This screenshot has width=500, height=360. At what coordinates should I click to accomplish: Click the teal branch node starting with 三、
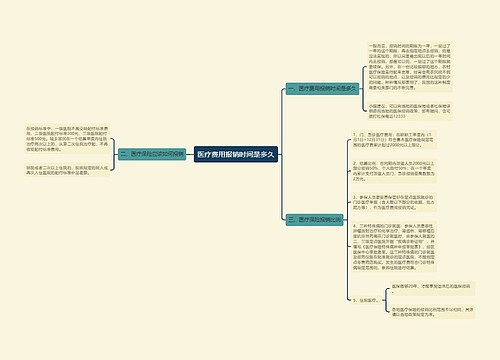tap(314, 220)
